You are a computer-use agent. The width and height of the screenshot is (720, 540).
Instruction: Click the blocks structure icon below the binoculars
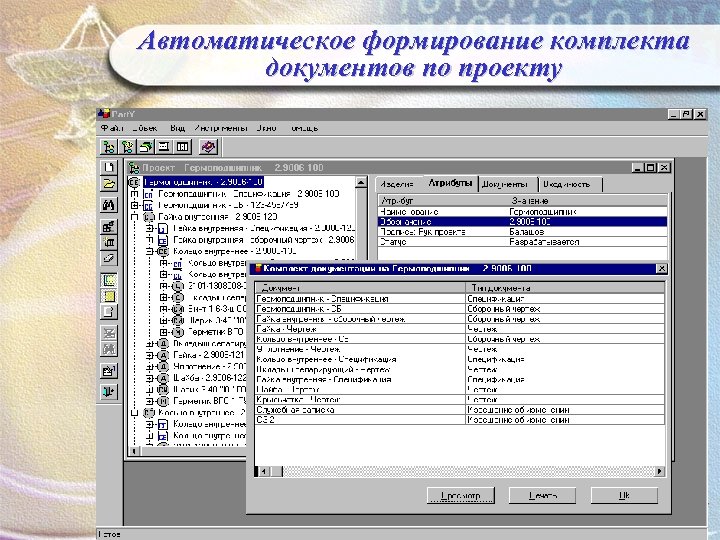(x=108, y=226)
